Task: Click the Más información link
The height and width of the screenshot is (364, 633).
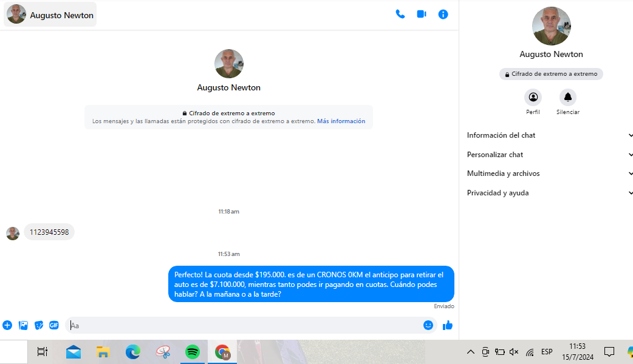Action: (x=341, y=121)
